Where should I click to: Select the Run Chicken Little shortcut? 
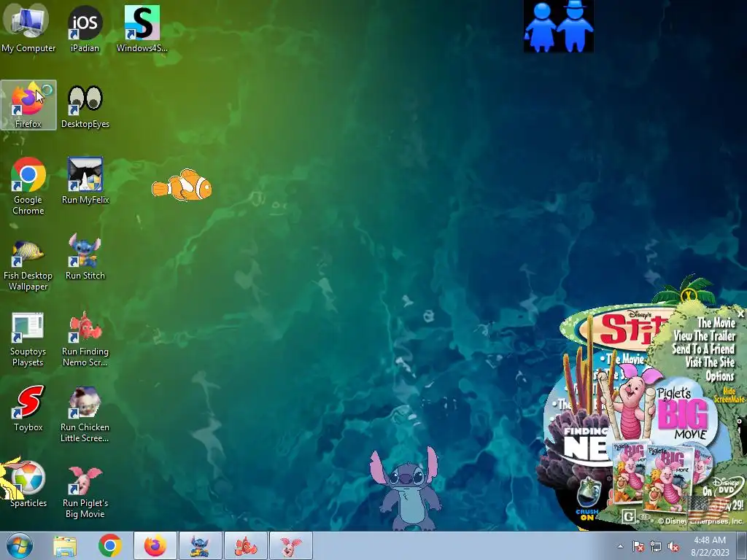tap(85, 414)
